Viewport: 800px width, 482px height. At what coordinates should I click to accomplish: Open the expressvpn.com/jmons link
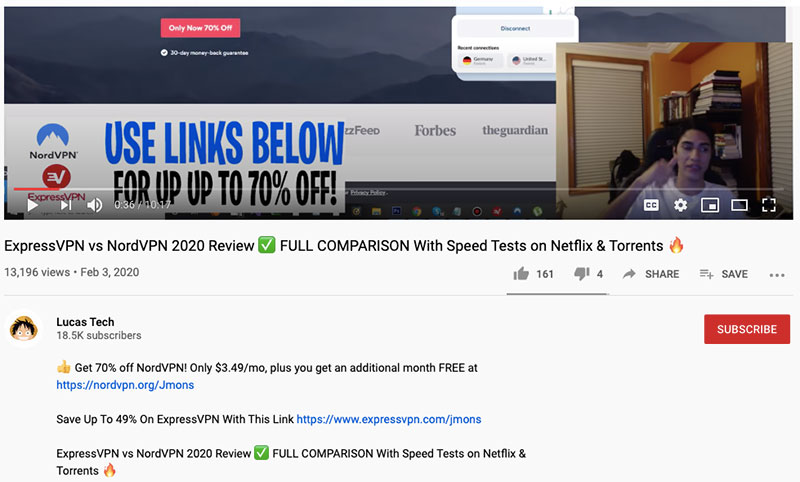389,419
